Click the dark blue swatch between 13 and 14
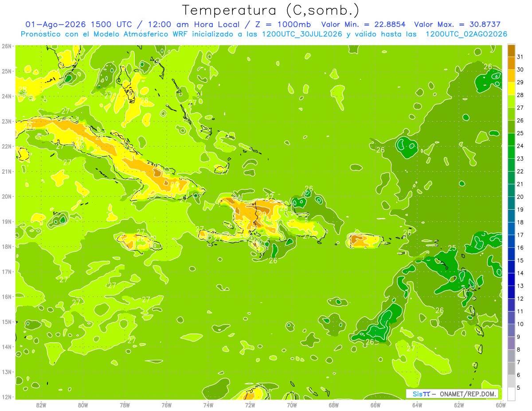The image size is (532, 411). (x=511, y=279)
